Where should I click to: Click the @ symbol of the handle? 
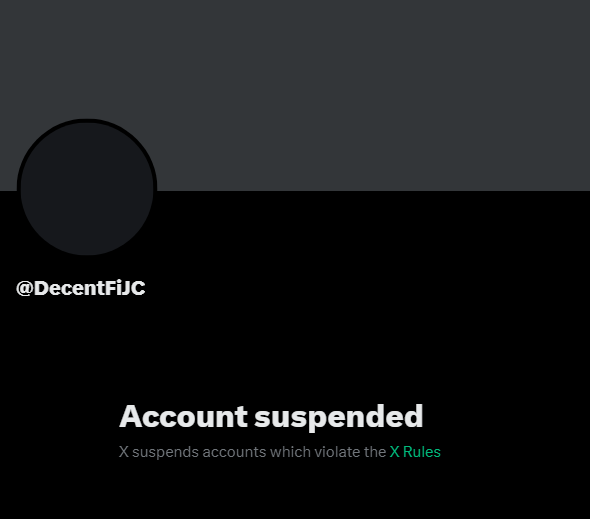click(24, 288)
